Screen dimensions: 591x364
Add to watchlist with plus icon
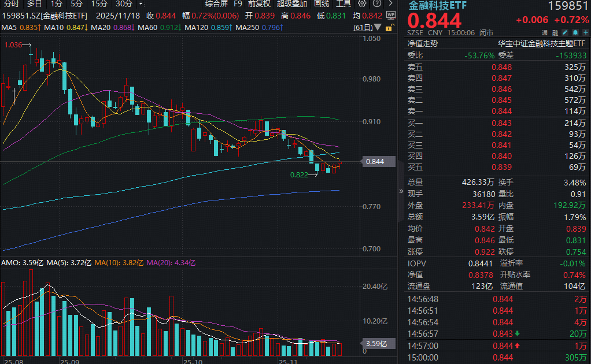pos(585,33)
